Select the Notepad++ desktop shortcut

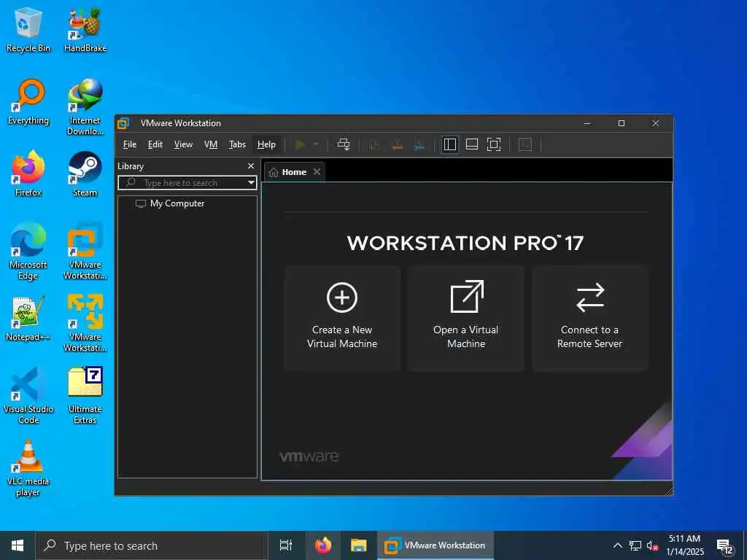pyautogui.click(x=28, y=319)
